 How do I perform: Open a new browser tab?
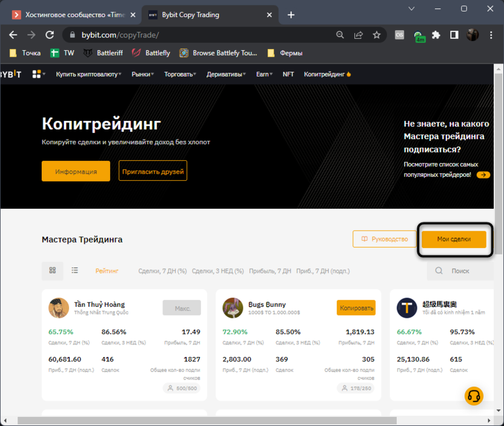pyautogui.click(x=291, y=15)
